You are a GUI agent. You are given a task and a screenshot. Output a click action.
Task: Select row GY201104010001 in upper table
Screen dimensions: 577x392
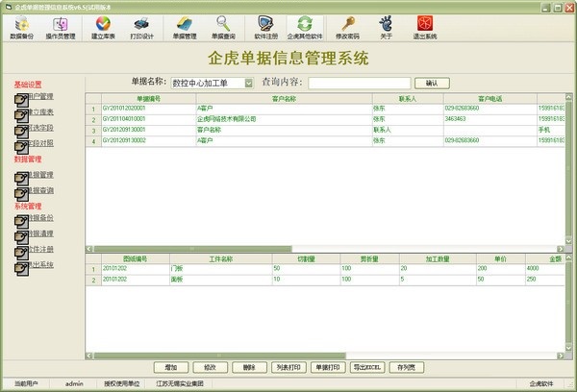[325, 119]
